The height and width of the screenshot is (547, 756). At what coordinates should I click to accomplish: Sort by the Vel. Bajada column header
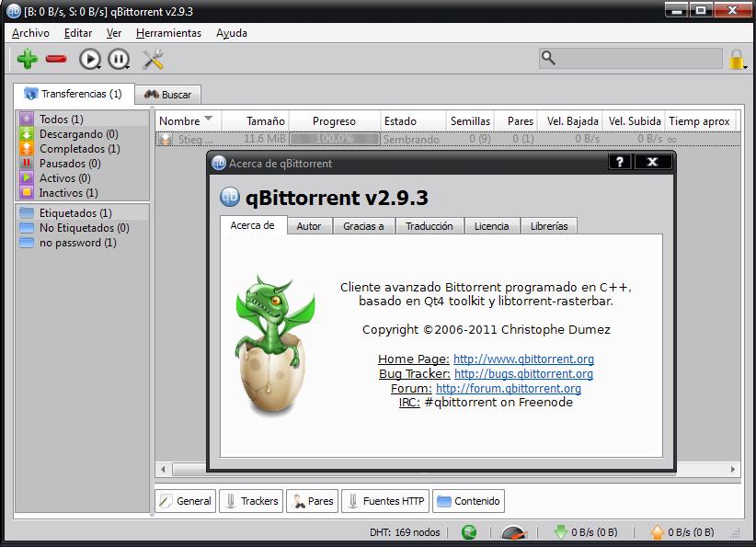572,121
